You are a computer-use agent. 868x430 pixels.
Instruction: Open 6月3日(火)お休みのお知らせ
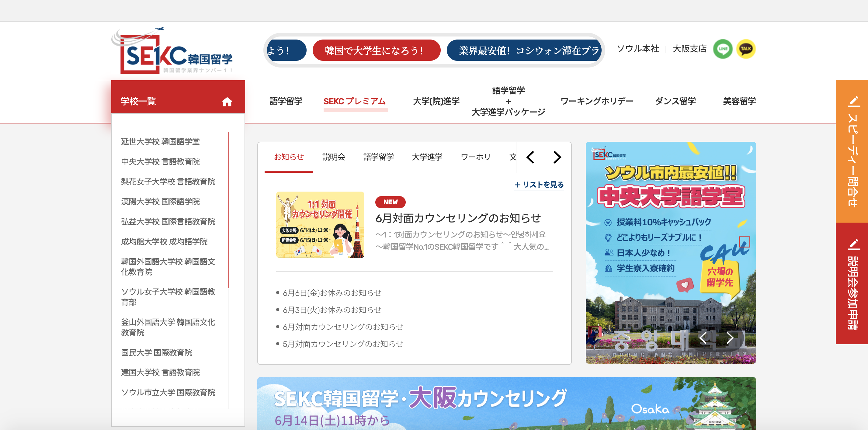tap(332, 310)
